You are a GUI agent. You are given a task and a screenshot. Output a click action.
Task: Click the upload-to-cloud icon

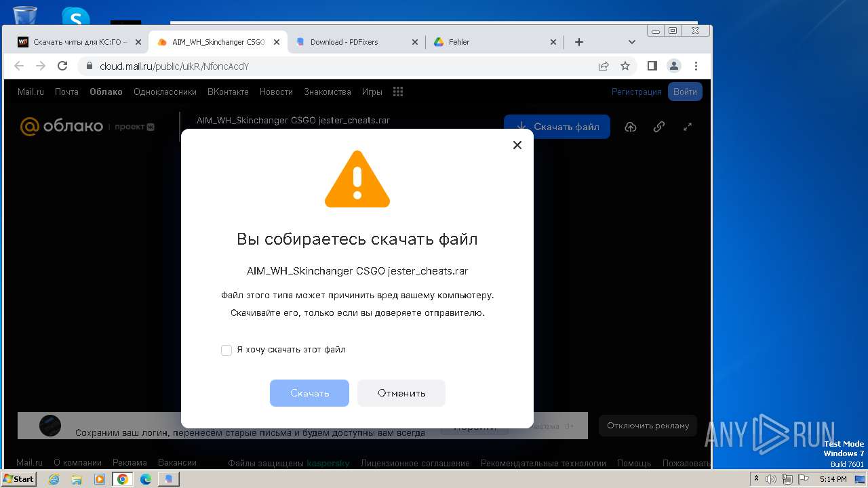(631, 127)
